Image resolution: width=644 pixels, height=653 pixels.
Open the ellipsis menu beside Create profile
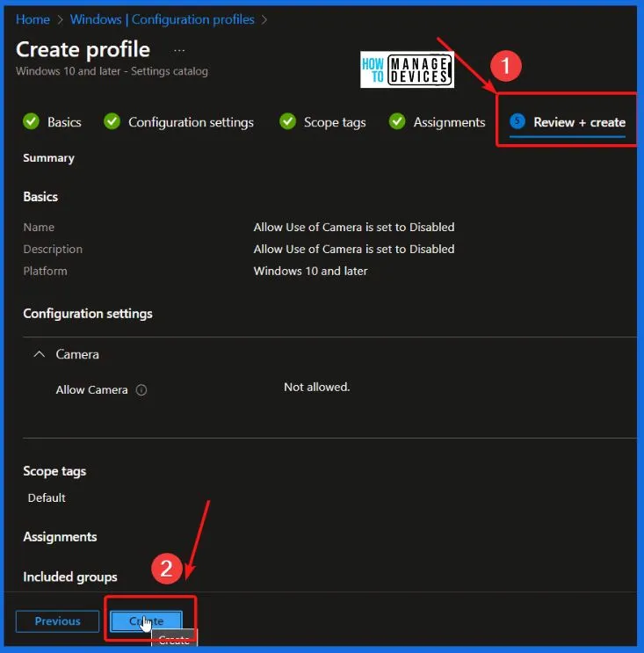(x=179, y=50)
